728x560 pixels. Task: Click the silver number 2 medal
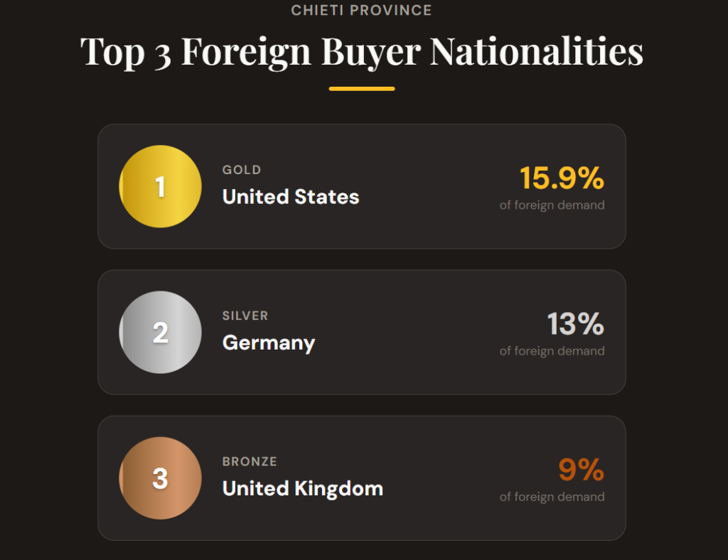pos(160,333)
